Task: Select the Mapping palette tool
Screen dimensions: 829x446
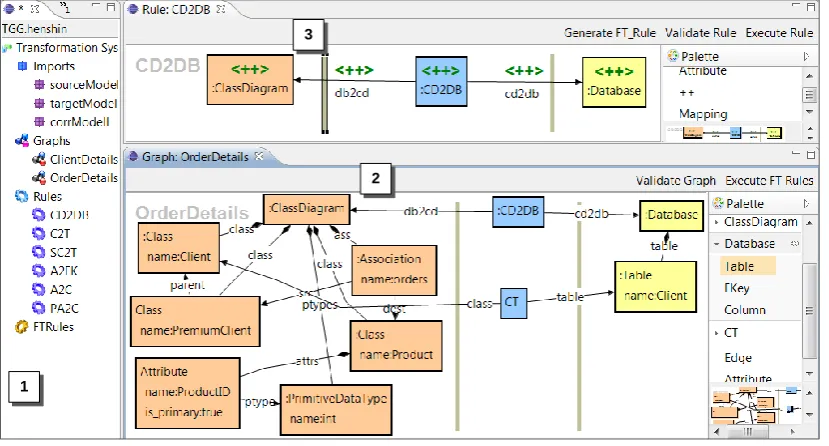Action: (703, 114)
